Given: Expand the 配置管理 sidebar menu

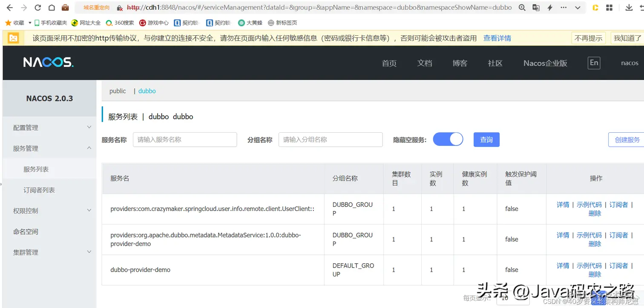Looking at the screenshot, I should click(x=49, y=128).
